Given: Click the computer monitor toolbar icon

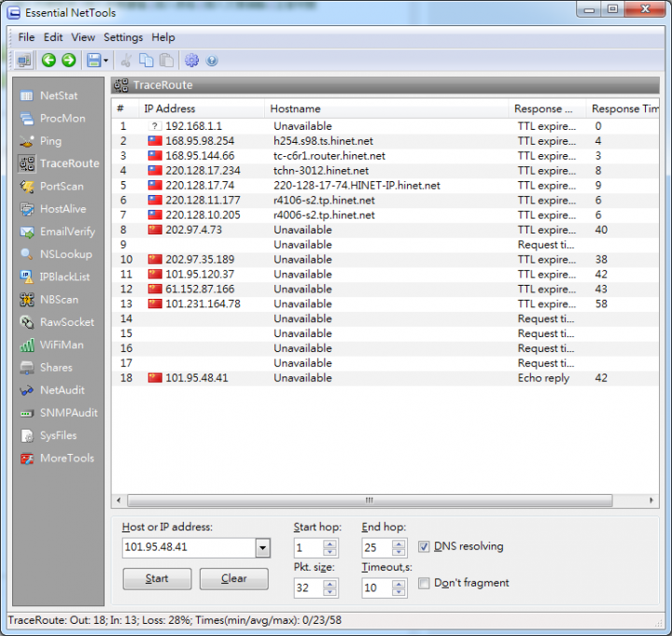Looking at the screenshot, I should click(24, 61).
